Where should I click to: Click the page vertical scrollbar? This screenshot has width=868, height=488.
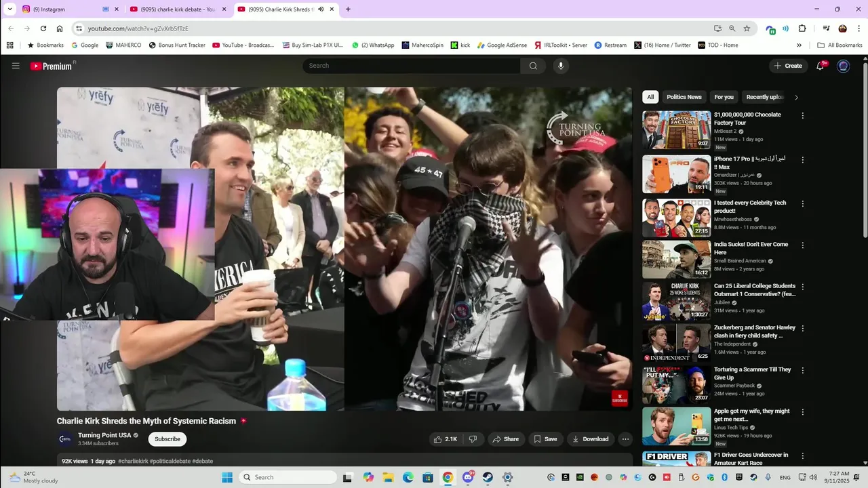pyautogui.click(x=865, y=149)
